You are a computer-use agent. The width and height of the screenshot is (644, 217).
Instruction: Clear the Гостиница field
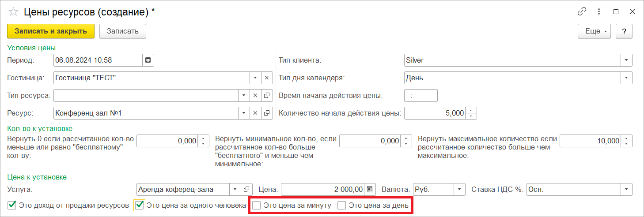point(266,78)
